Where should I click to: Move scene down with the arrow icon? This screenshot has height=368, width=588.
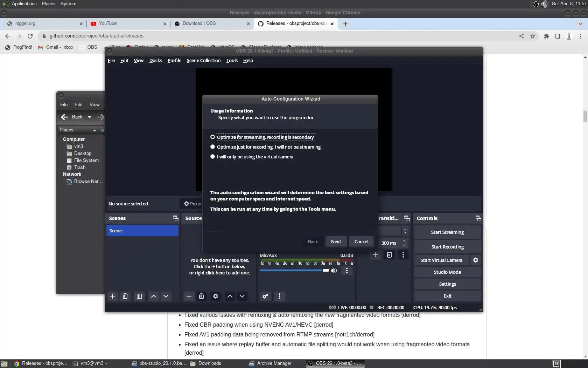[x=166, y=296]
